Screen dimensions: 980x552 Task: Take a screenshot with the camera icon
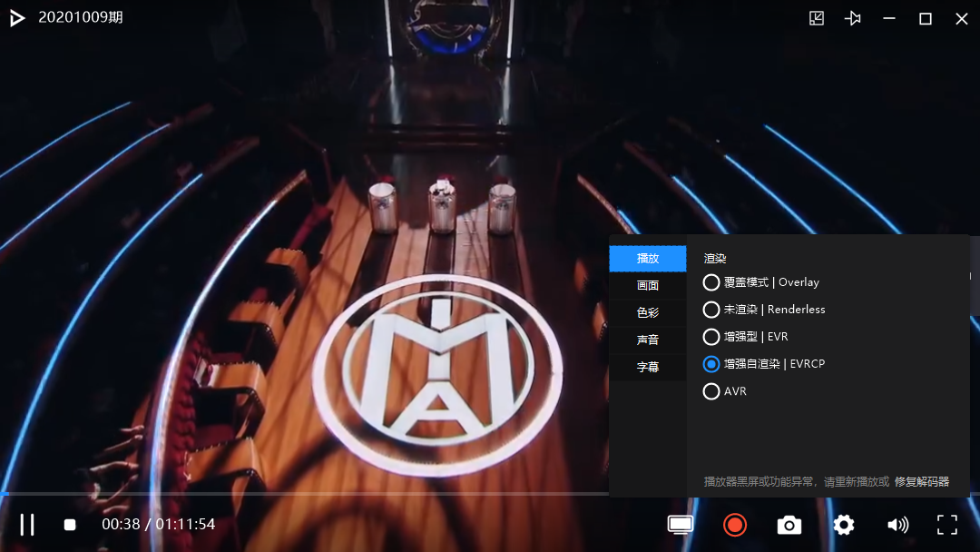(x=789, y=525)
